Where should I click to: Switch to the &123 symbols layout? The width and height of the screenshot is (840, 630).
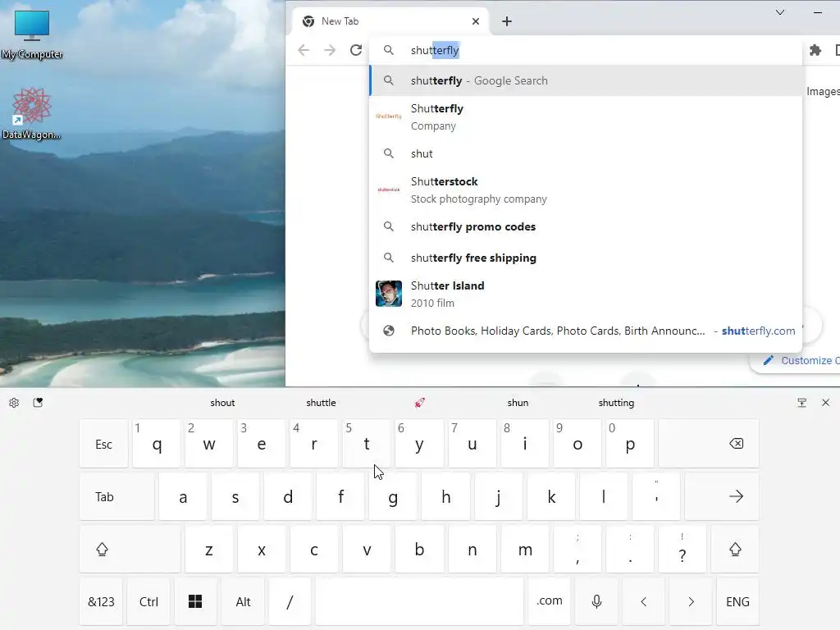click(101, 601)
